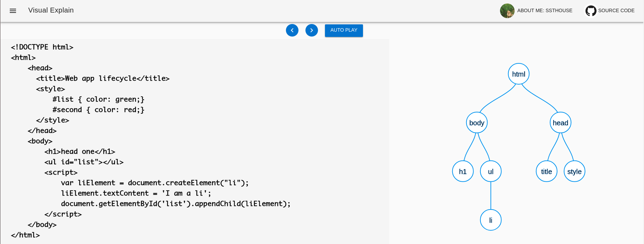This screenshot has height=244, width=644.
Task: Select the ul node in tree
Action: tap(491, 171)
